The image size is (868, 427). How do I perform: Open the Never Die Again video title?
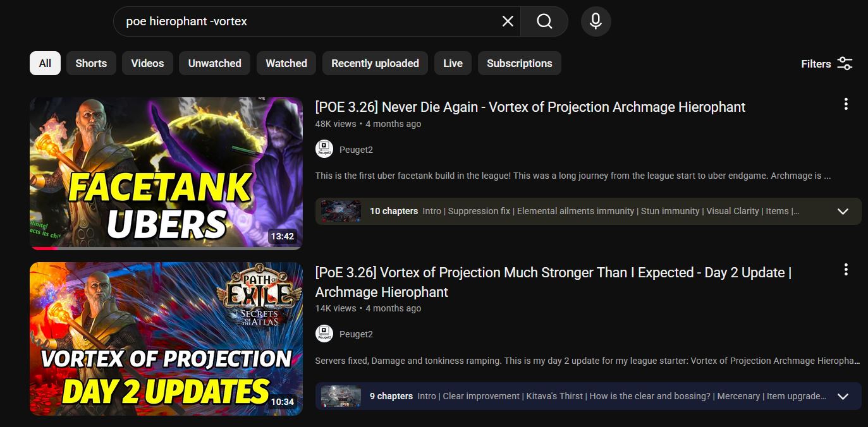[530, 107]
